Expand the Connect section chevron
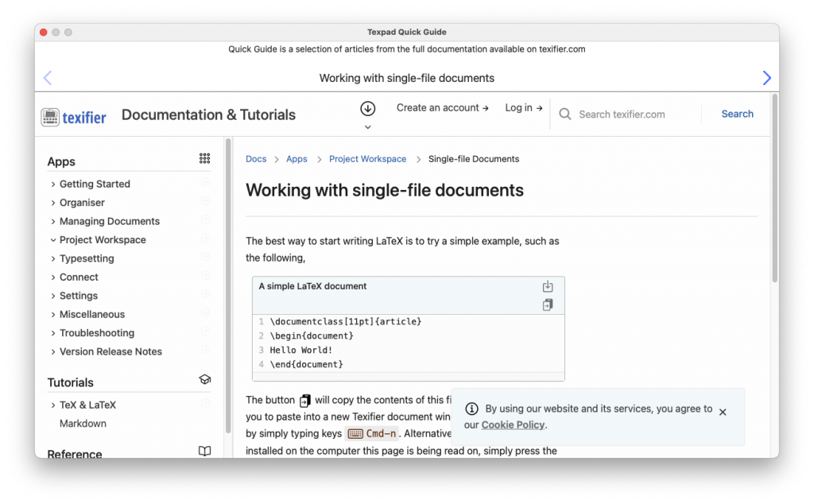 pyautogui.click(x=53, y=277)
